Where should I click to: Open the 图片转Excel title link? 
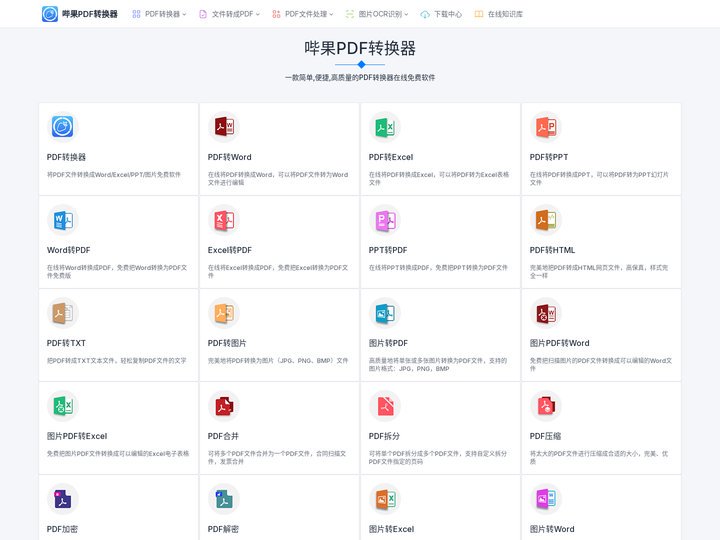391,529
